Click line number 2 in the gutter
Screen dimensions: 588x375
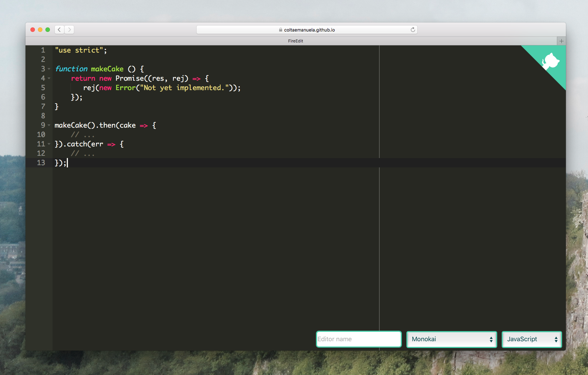[43, 60]
